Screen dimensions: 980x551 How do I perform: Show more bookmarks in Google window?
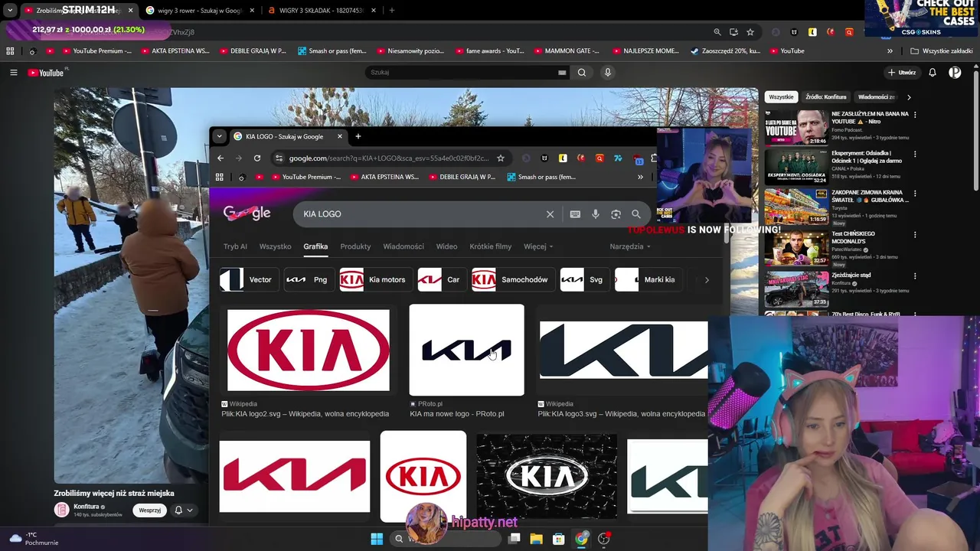pyautogui.click(x=640, y=177)
